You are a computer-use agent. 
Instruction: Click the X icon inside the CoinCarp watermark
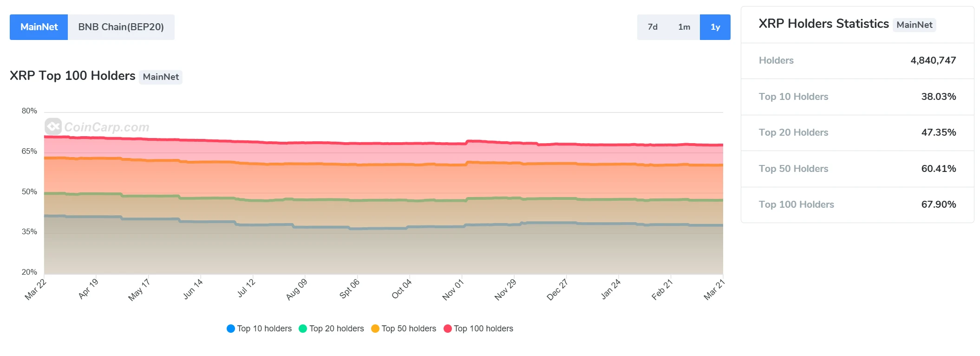52,126
